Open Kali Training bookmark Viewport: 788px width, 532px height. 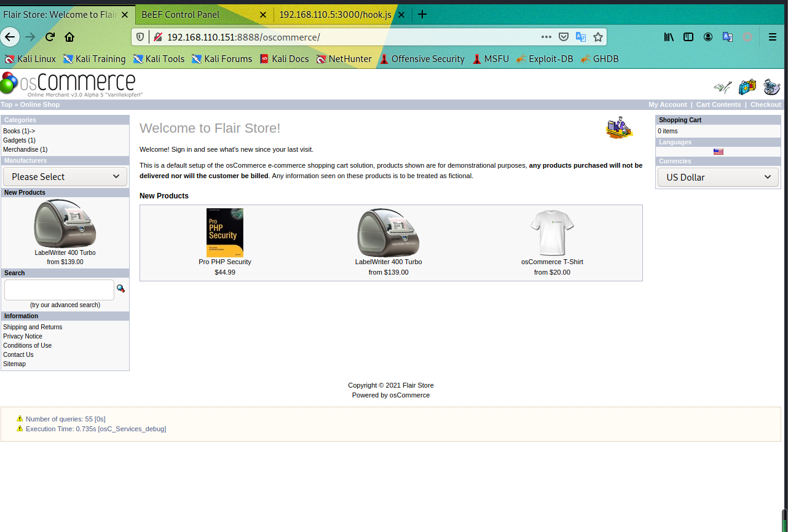[94, 59]
